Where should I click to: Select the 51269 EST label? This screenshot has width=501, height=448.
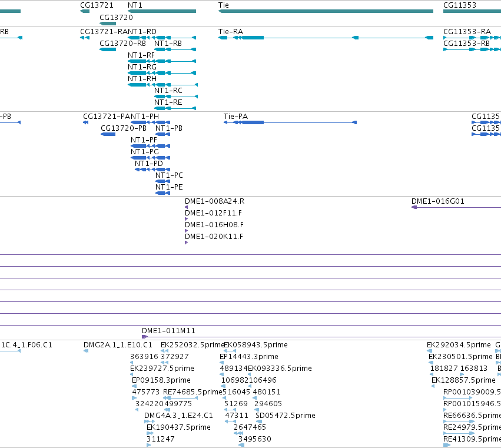(236, 404)
